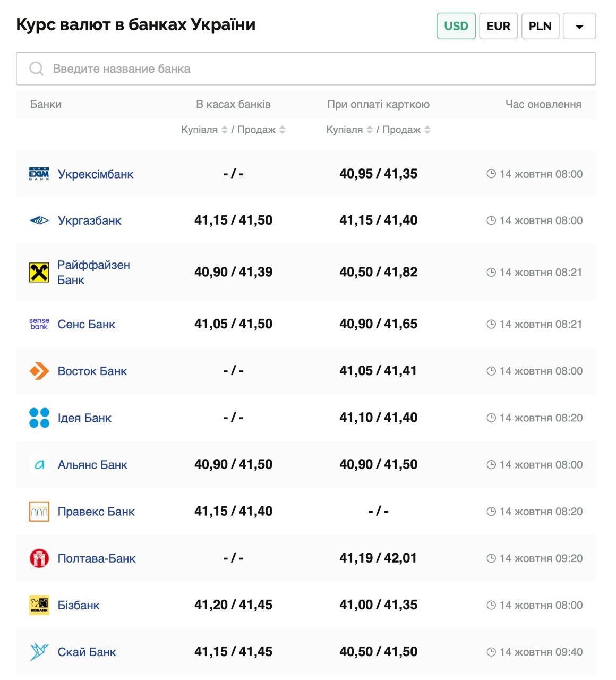The height and width of the screenshot is (680, 616).
Task: Click the Райффайзен Банк logo icon
Action: tap(39, 273)
